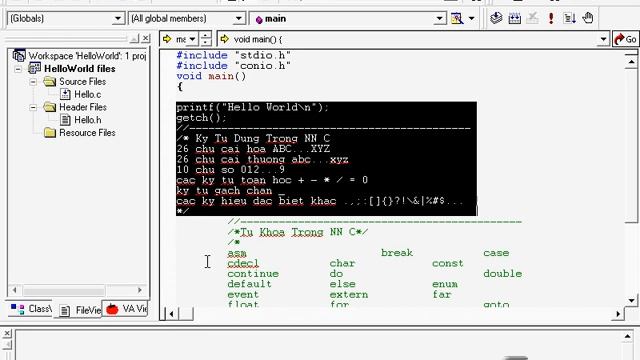Click the keyword 'break' in comment

pyautogui.click(x=397, y=253)
